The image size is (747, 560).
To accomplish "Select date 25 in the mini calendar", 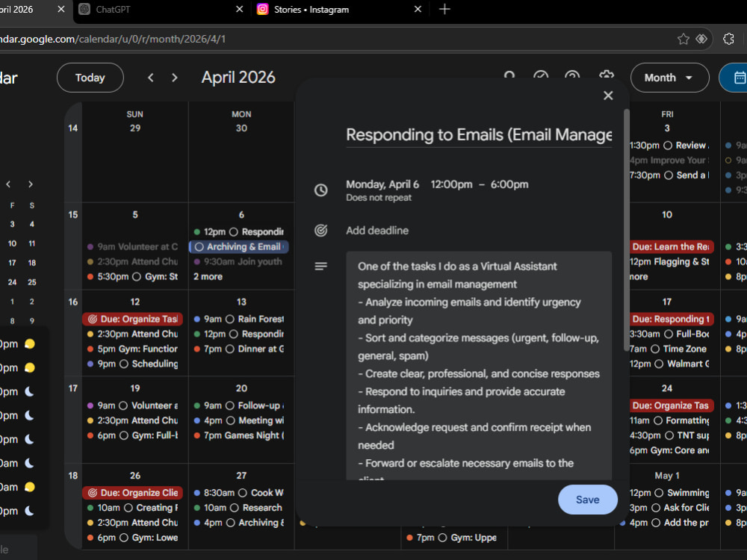I will [x=32, y=282].
